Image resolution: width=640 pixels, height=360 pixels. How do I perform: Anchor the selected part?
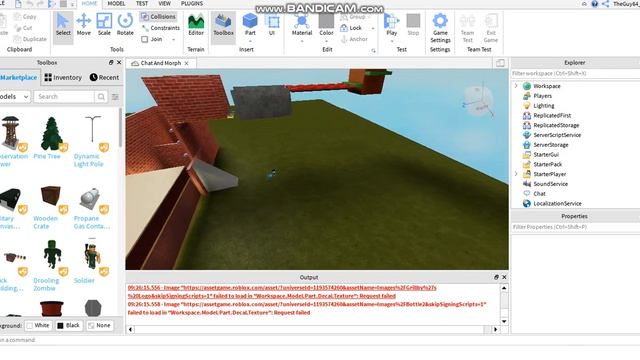[354, 39]
